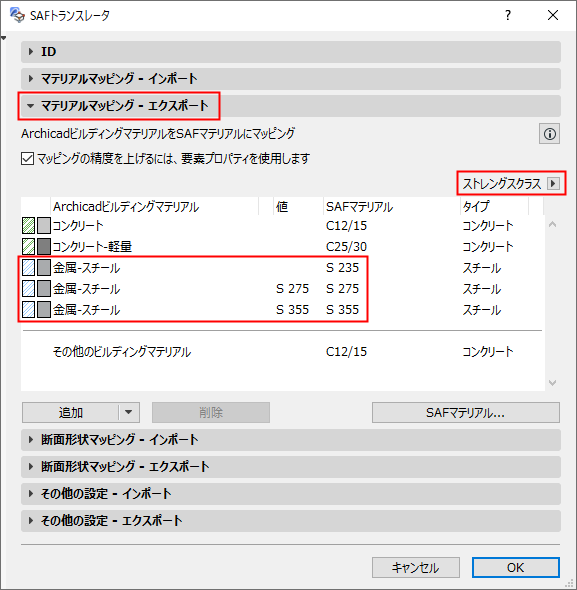Click the S 235 SAF material cell
Screen dimensions: 577x590
coord(343,268)
